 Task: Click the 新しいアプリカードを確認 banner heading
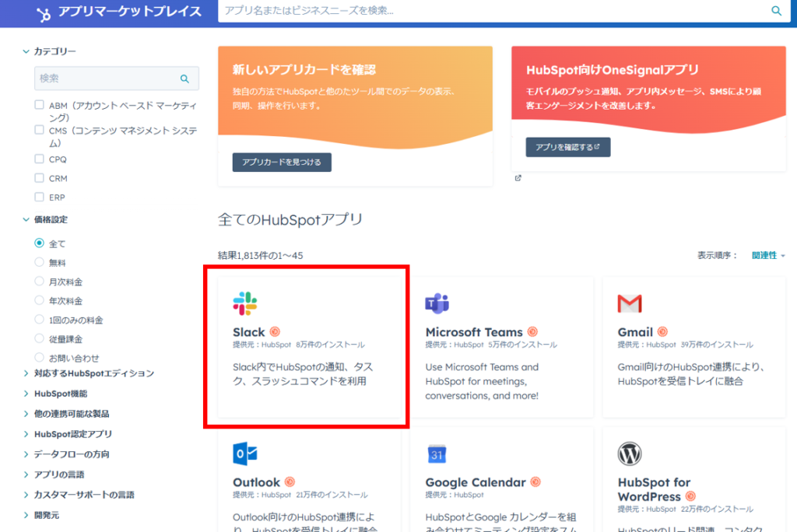pyautogui.click(x=304, y=70)
